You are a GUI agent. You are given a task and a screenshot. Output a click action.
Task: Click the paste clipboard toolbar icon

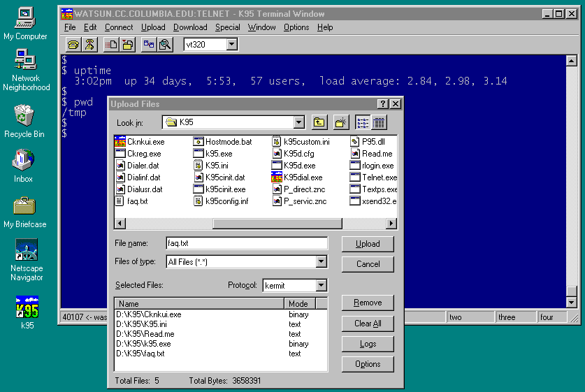pyautogui.click(x=128, y=45)
